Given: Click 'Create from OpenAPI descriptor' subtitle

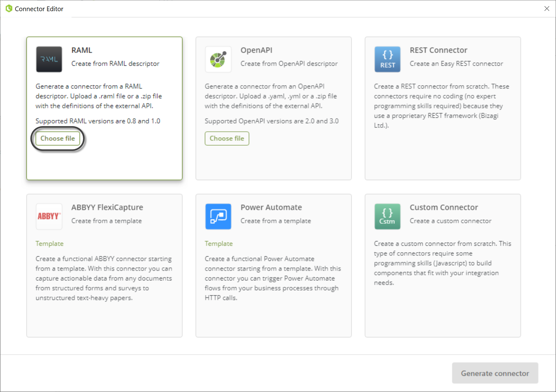Looking at the screenshot, I should click(x=289, y=64).
